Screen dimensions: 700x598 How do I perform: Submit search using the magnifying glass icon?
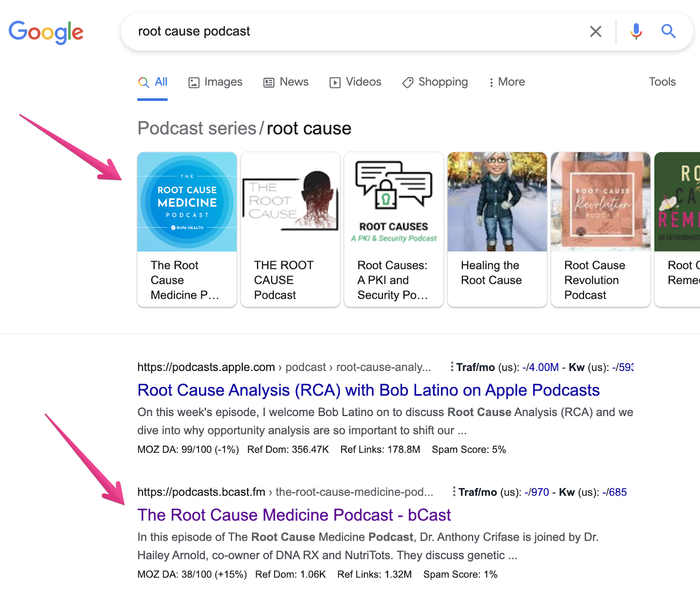tap(668, 31)
